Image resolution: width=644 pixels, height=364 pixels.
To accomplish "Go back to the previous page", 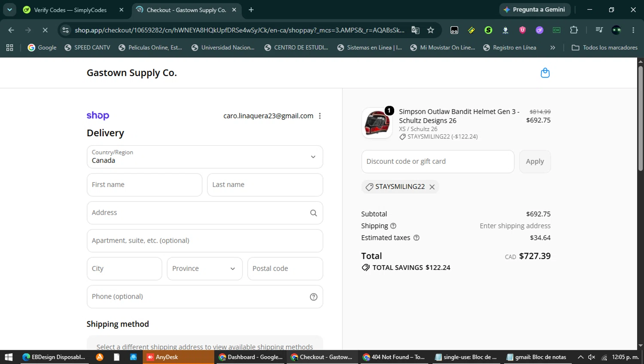I will tap(11, 30).
